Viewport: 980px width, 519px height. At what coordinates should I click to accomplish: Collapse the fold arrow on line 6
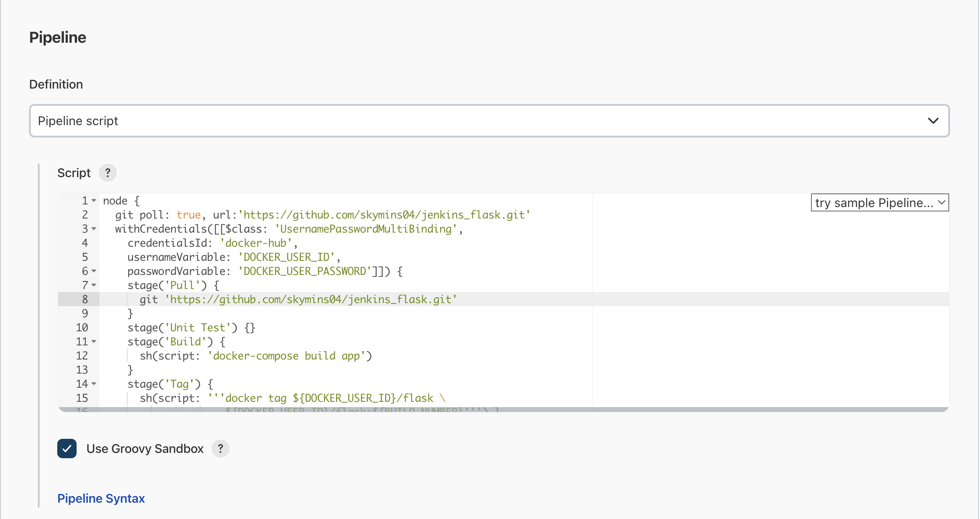[94, 271]
